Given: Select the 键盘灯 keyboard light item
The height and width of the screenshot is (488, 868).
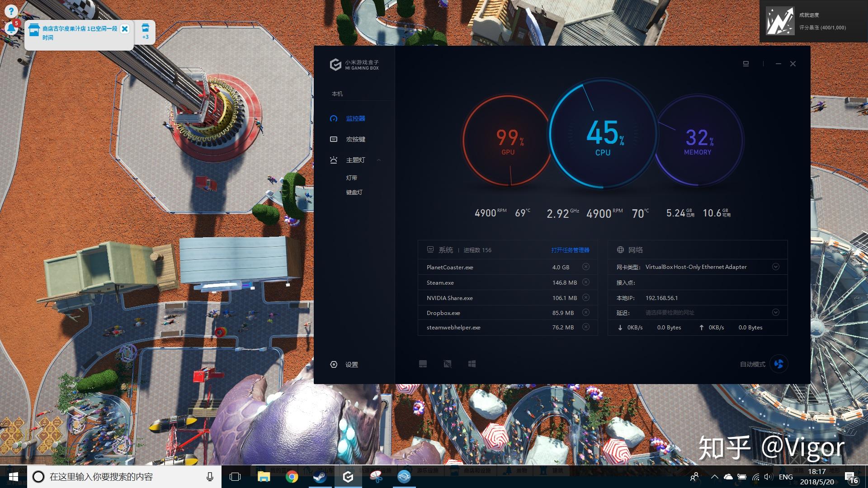Looking at the screenshot, I should [354, 192].
